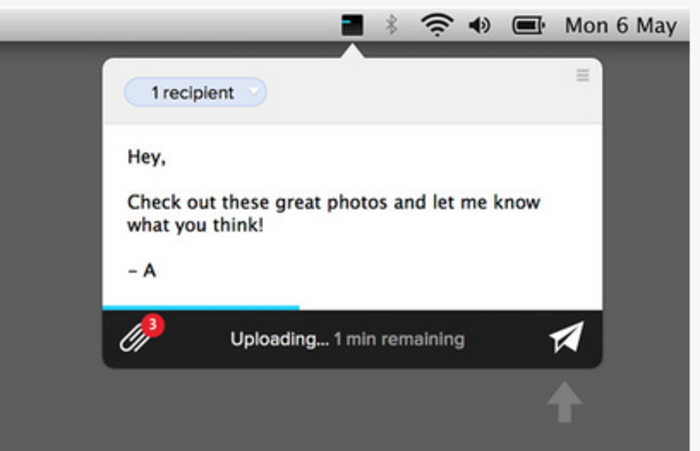Click the paperclip attachments icon
The width and height of the screenshot is (700, 451).
click(133, 339)
